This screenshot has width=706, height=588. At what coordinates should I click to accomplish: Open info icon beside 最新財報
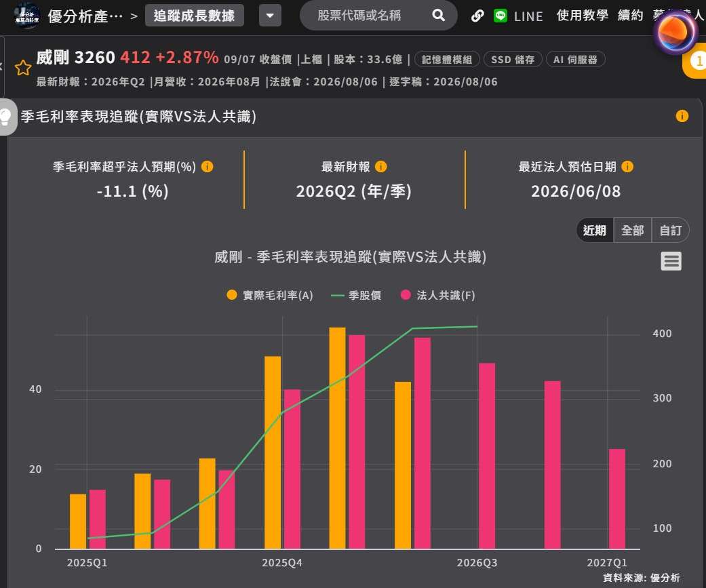pos(381,167)
